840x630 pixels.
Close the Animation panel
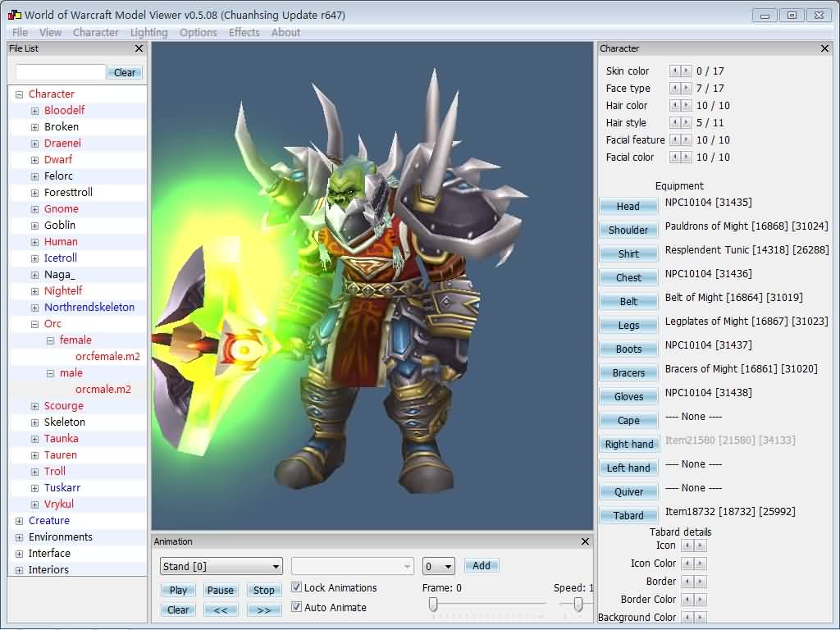tap(585, 541)
